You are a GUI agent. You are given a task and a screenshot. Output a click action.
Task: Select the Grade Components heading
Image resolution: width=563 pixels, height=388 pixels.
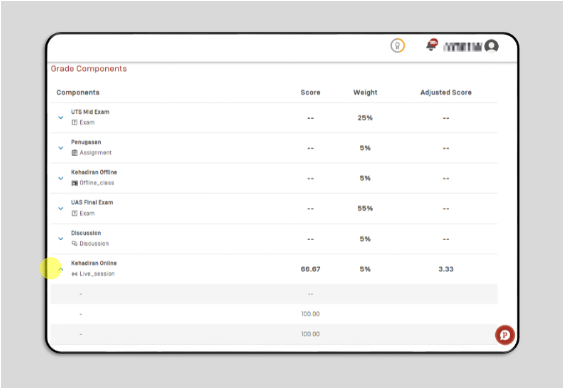coord(89,69)
